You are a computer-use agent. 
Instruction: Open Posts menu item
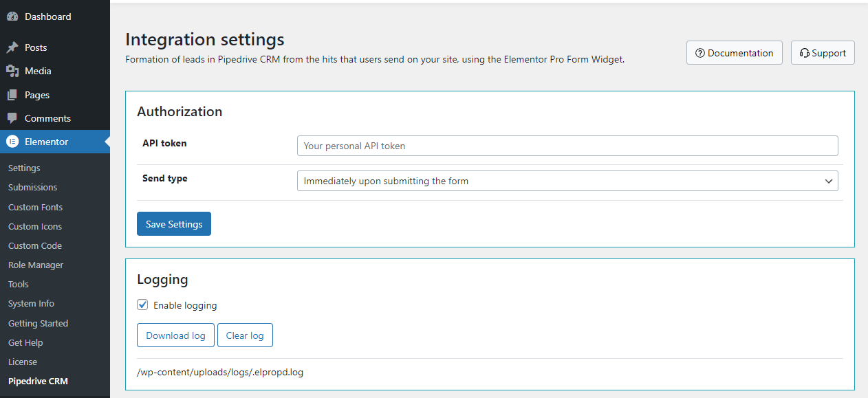(55, 47)
